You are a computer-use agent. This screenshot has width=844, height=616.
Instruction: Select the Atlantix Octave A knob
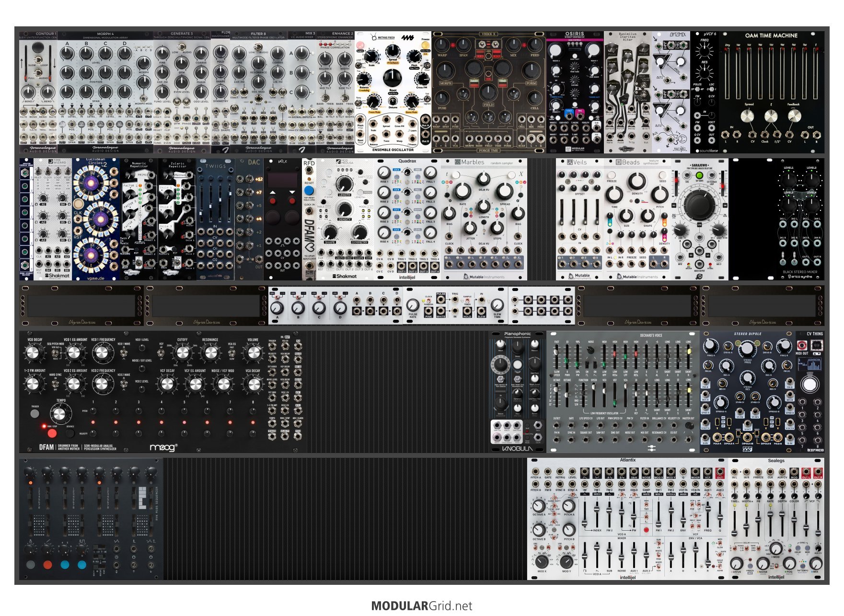coord(539,505)
